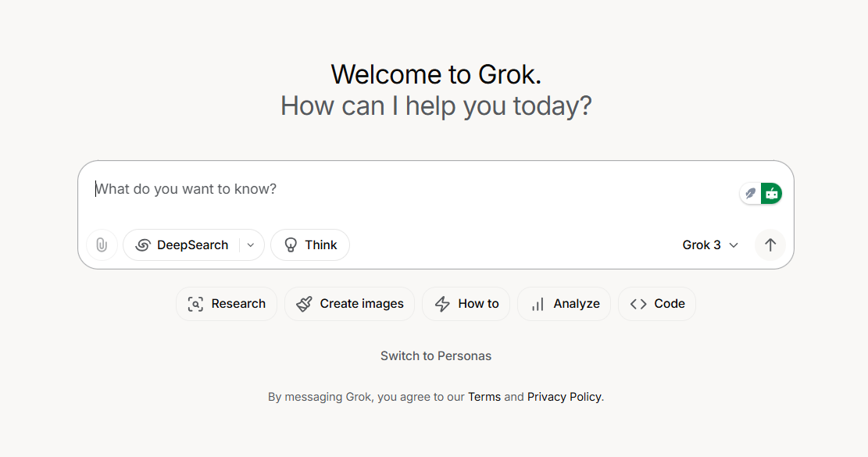Screen dimensions: 868x457
Task: Click the How to suggestion icon
Action: coord(445,304)
